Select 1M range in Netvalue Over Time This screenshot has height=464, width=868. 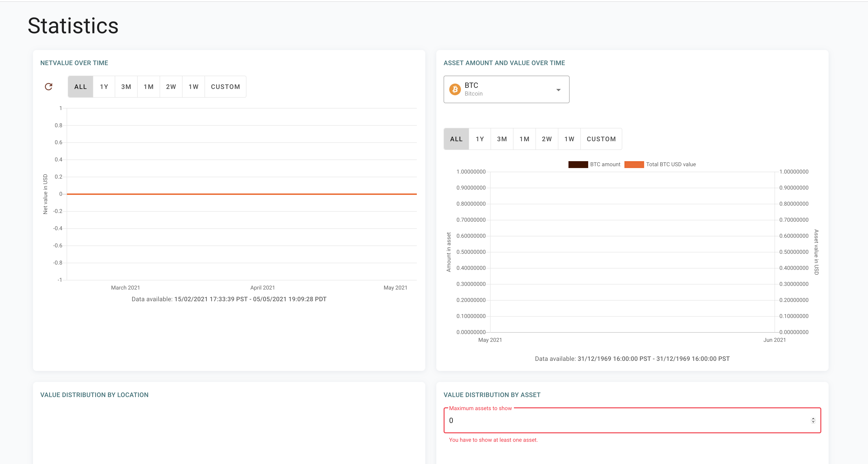click(x=149, y=87)
